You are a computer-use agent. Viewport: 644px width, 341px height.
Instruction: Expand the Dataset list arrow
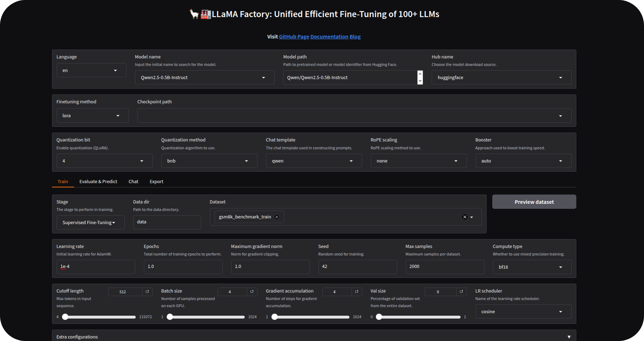coord(472,217)
